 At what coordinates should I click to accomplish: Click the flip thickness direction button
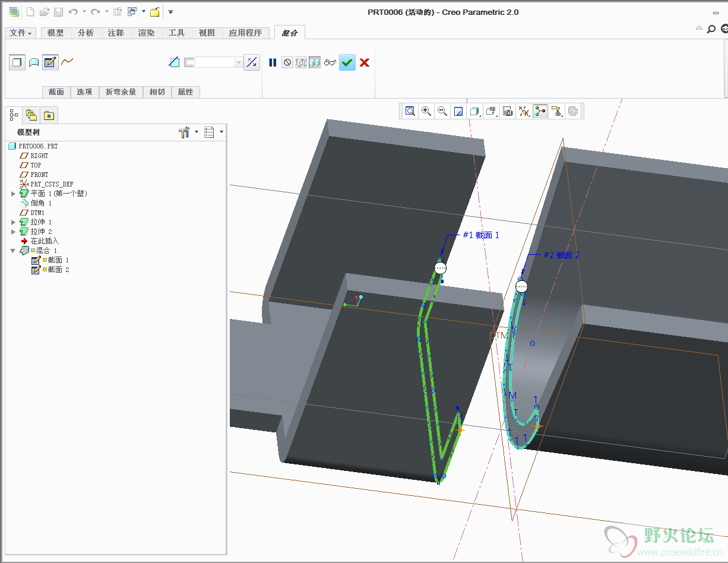click(x=252, y=62)
